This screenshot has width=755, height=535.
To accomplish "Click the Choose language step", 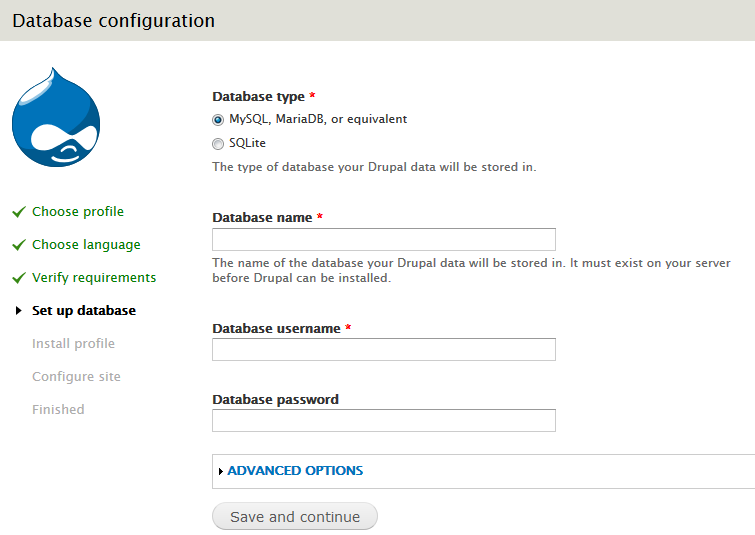I will [x=86, y=245].
